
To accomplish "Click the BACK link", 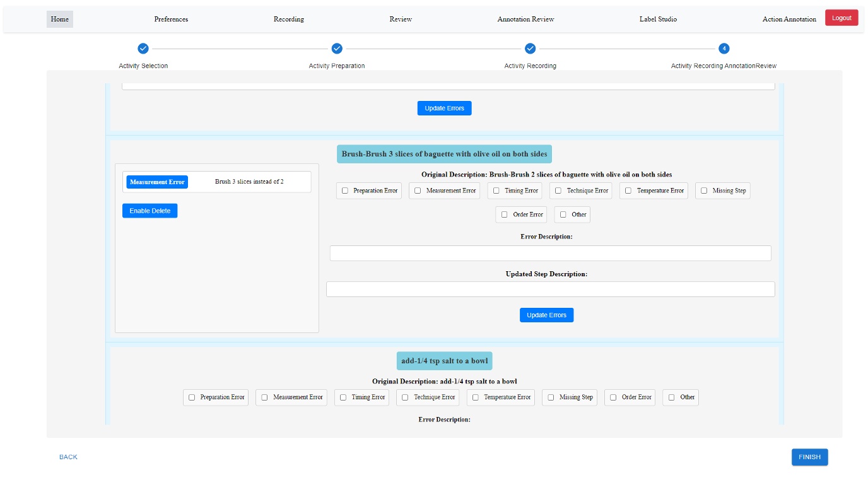I will pyautogui.click(x=67, y=457).
